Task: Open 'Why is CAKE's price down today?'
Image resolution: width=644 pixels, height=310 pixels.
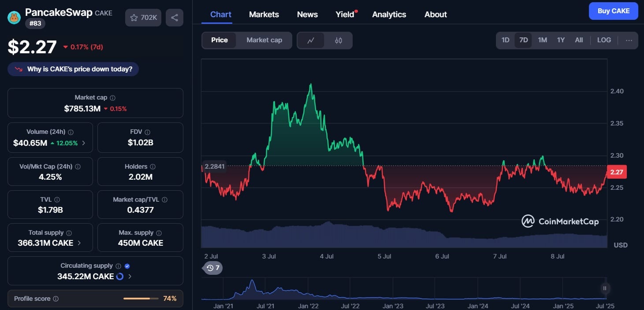Action: [x=73, y=69]
